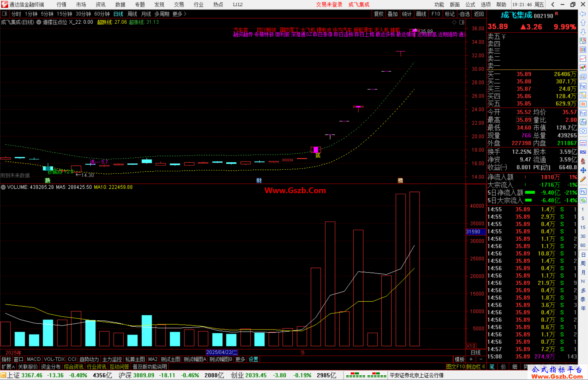
Task: Click the blue four-way move arrows icon
Action: 583,170
